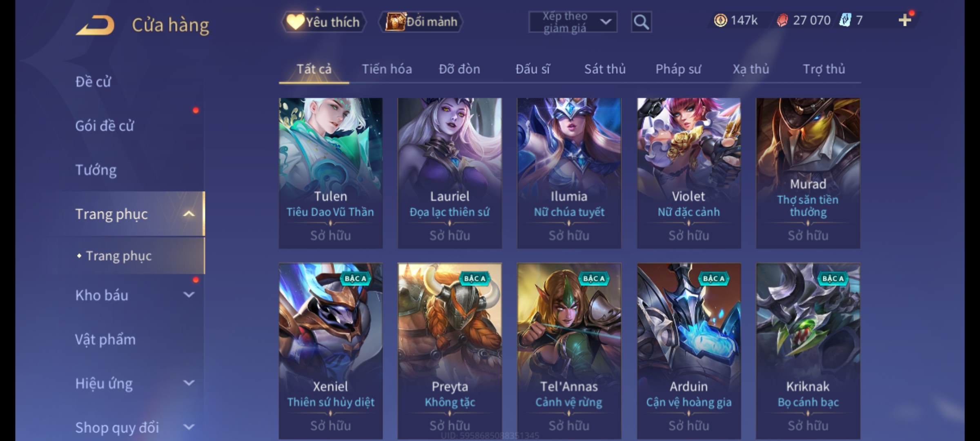Viewport: 980px width, 441px height.
Task: Open Đổi mảnh fragment exchange button
Action: (421, 22)
